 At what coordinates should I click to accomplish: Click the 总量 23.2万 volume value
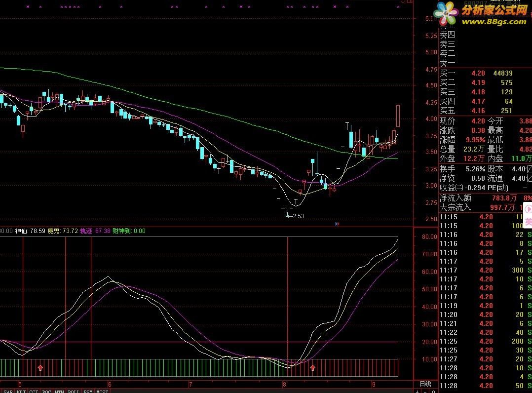click(x=474, y=149)
